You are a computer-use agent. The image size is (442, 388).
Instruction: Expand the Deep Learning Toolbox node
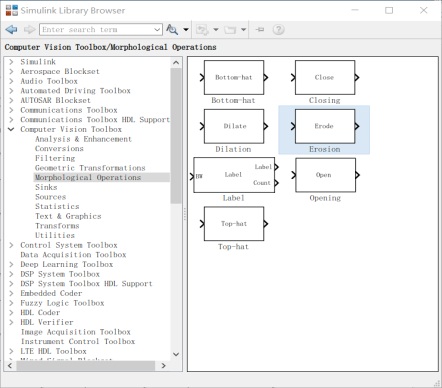(x=11, y=264)
